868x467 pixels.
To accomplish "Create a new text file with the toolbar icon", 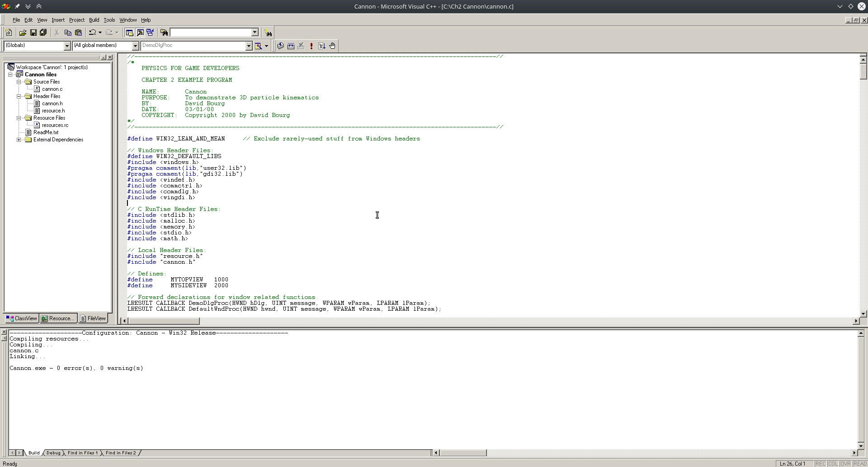I will [x=9, y=33].
